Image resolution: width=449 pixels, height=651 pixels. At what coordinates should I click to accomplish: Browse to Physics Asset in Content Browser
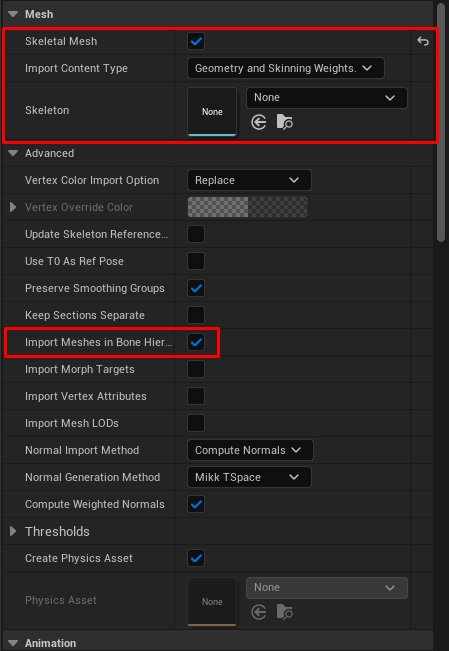click(x=285, y=612)
